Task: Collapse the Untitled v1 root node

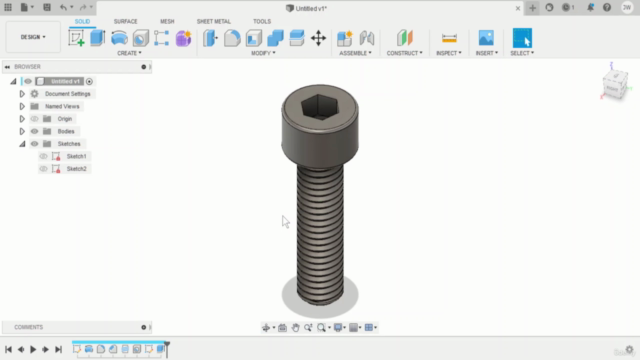Action: (x=13, y=81)
